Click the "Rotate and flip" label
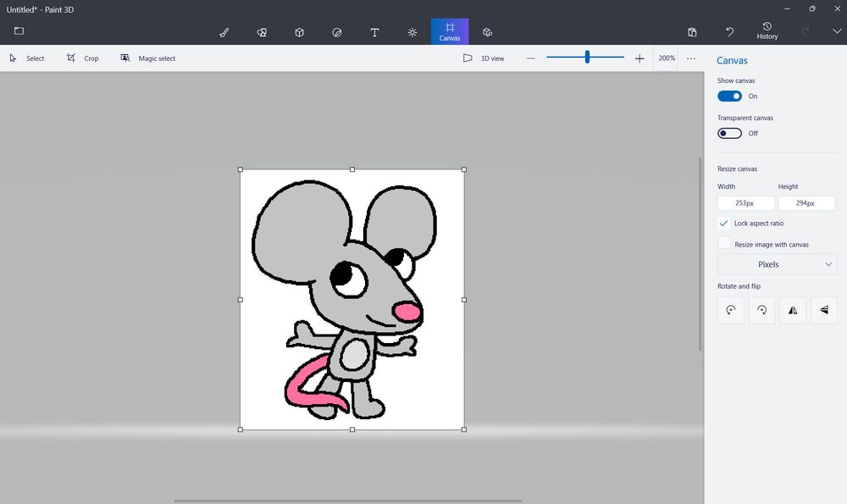Screen dimensions: 847x504 [x=739, y=286]
